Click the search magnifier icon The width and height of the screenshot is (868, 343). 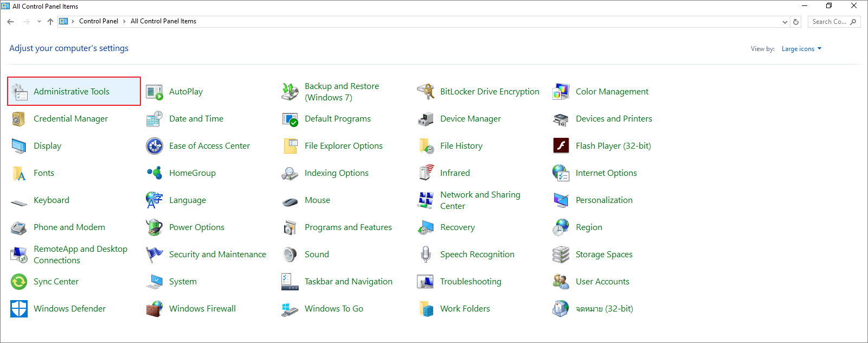point(853,22)
